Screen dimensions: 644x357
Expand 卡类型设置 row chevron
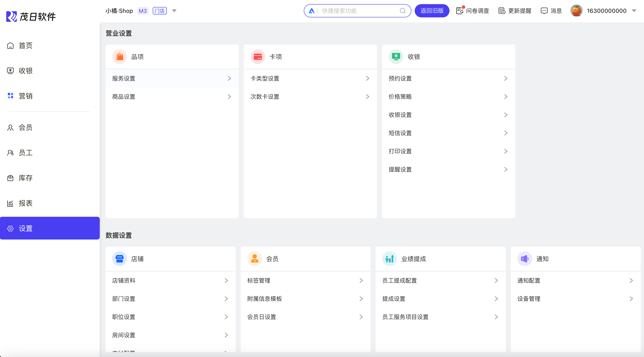pyautogui.click(x=367, y=78)
